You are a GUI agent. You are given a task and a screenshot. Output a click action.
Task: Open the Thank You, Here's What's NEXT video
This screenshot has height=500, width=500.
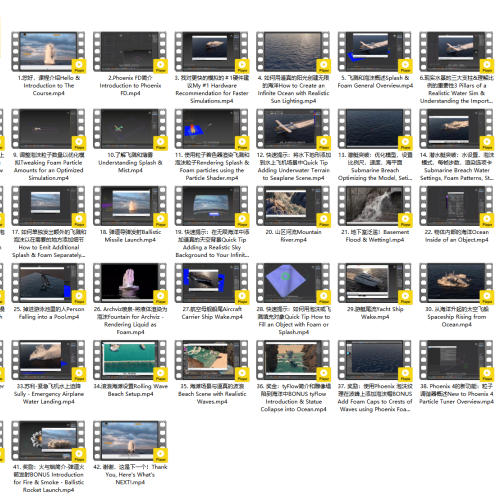click(x=130, y=441)
